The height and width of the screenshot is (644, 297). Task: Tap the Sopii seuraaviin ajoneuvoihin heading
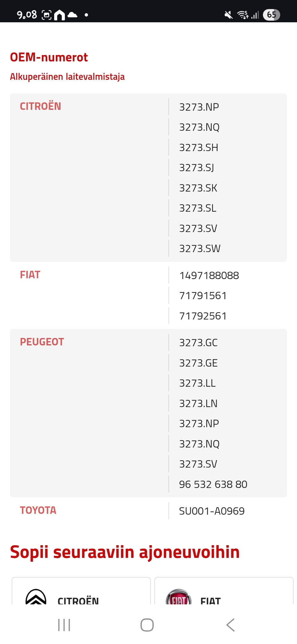point(125,552)
